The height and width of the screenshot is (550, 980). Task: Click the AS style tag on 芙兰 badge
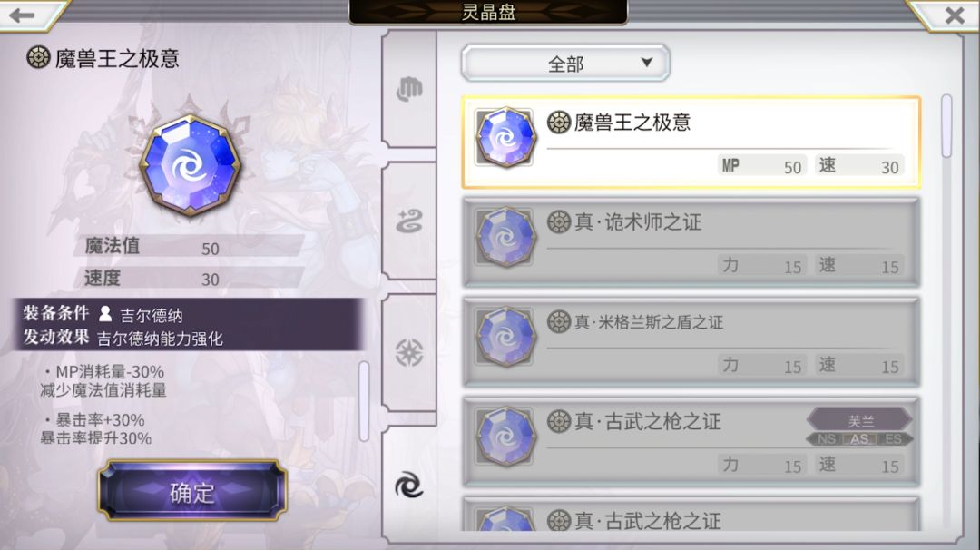coord(859,438)
